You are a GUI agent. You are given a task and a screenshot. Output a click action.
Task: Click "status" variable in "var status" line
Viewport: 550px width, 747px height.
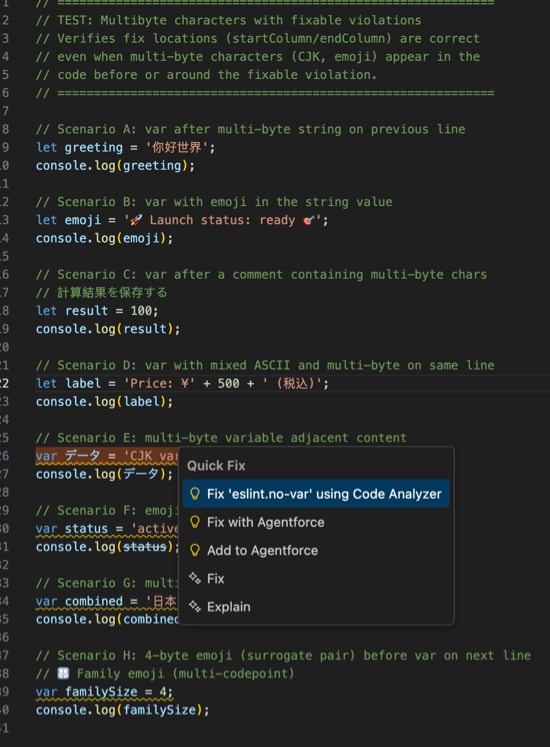[x=86, y=528]
